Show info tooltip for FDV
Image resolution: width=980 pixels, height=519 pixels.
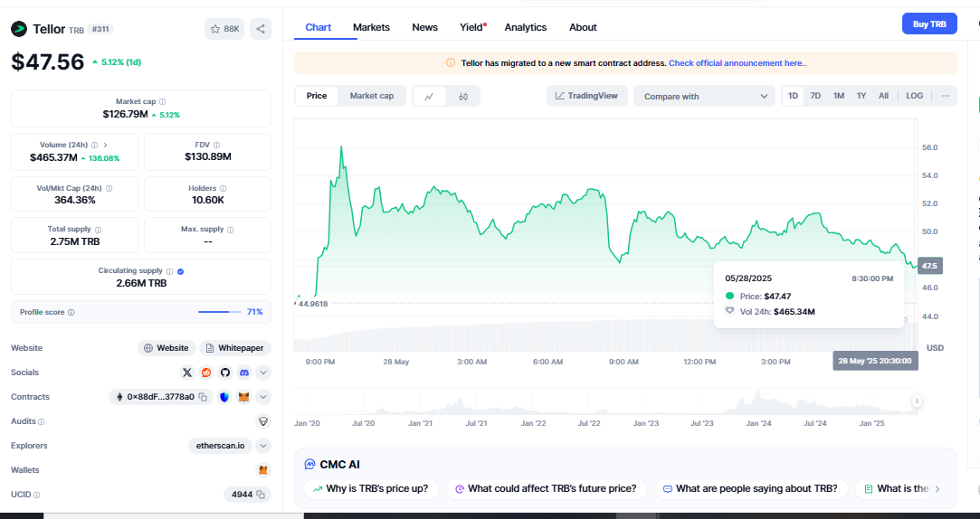point(217,145)
